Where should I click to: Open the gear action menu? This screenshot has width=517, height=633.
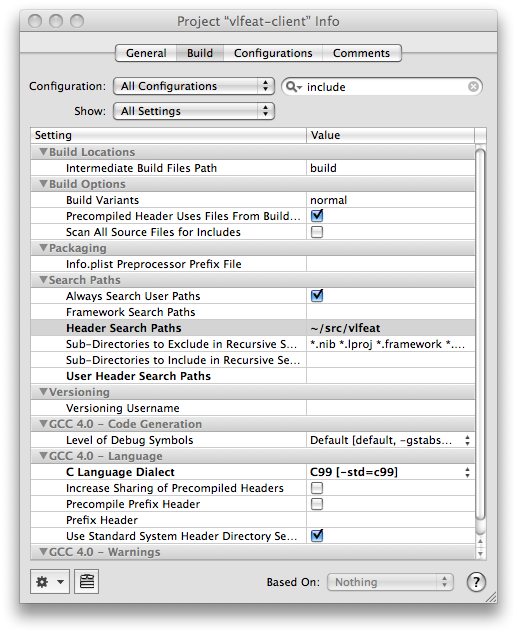[x=50, y=581]
